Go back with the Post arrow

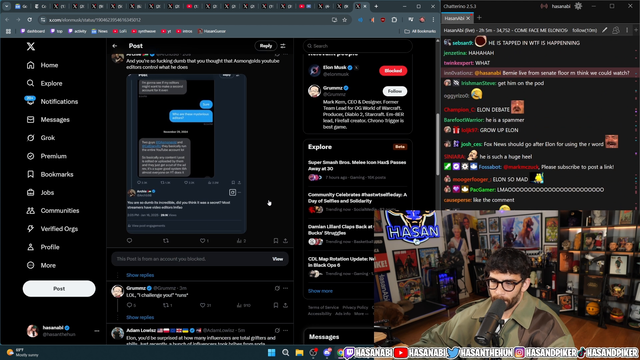pyautogui.click(x=115, y=46)
